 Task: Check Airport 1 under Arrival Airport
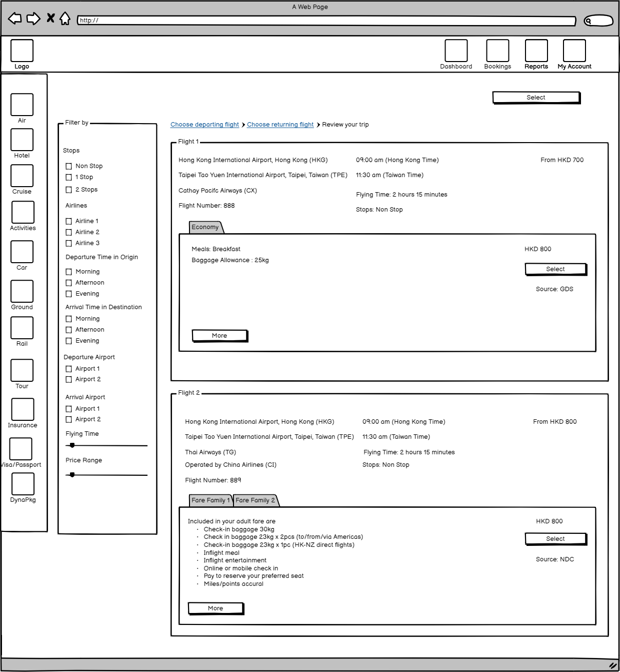[x=69, y=409]
